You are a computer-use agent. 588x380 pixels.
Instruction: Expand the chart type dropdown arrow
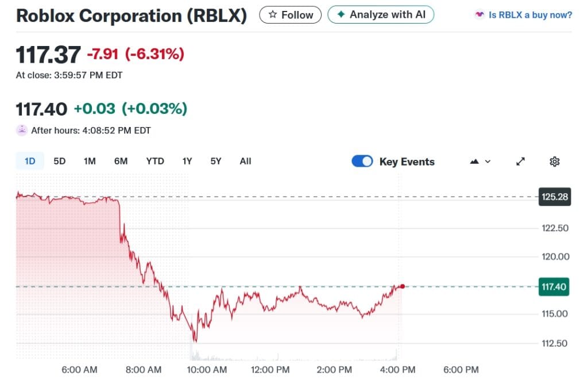click(x=488, y=162)
